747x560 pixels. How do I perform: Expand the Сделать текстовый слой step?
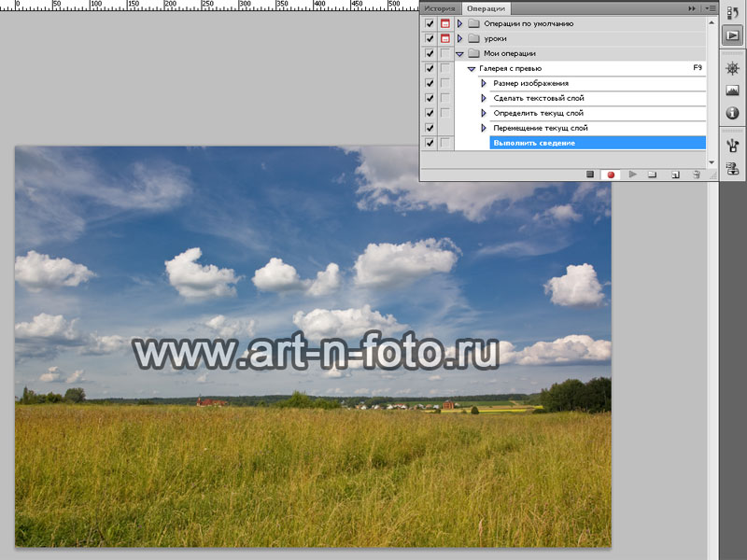click(484, 98)
